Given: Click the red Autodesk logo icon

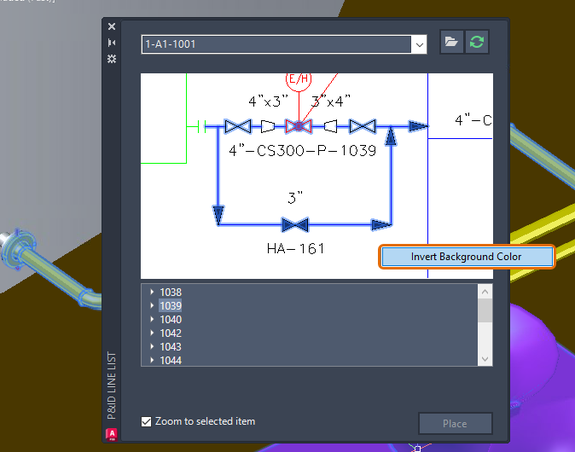Looking at the screenshot, I should [x=111, y=434].
